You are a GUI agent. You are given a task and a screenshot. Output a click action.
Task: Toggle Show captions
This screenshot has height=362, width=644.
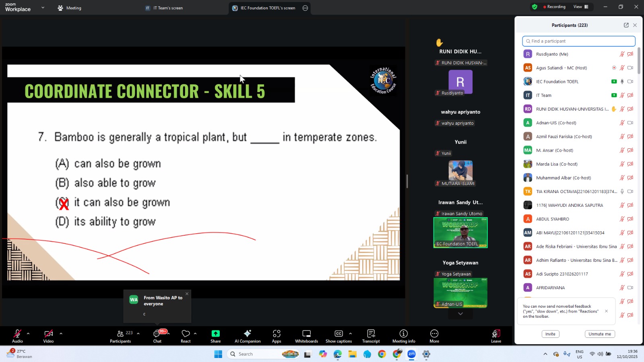339,336
